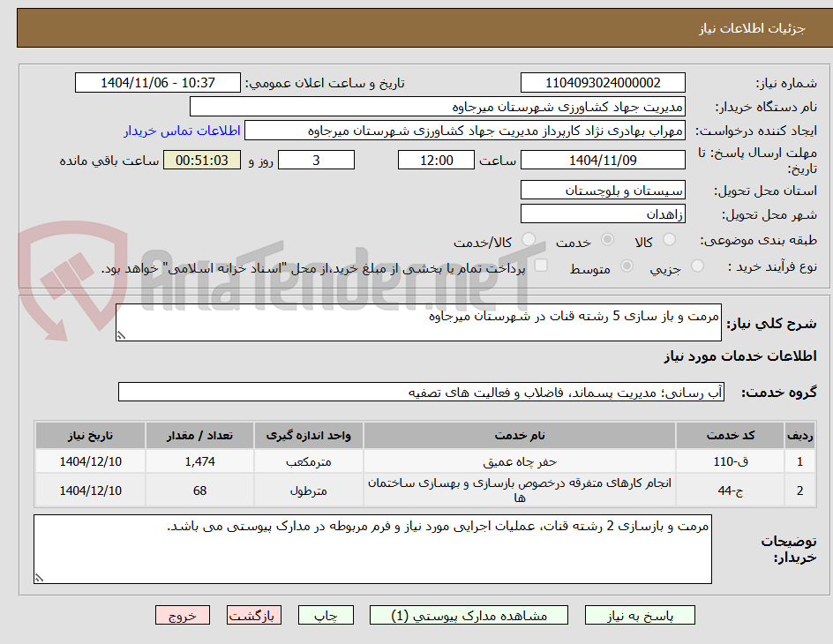The height and width of the screenshot is (644, 833).
Task: Click the remaining time field 00:51:03
Action: (202, 160)
